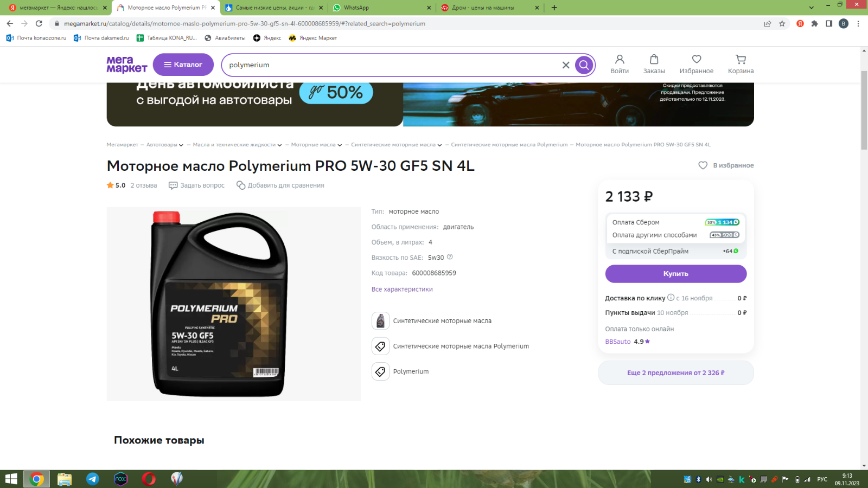Click the Оплата Сбером bonus badge

722,222
